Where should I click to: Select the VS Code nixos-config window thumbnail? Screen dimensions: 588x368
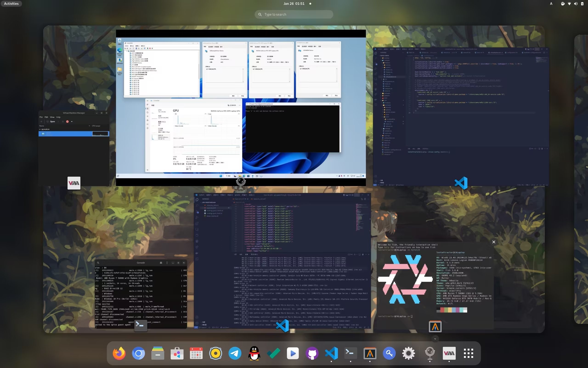(461, 117)
